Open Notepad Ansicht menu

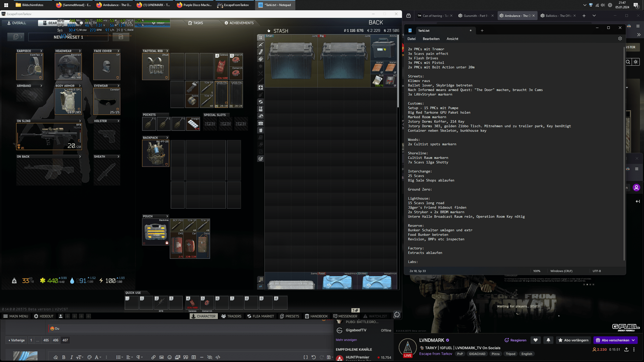click(x=452, y=39)
